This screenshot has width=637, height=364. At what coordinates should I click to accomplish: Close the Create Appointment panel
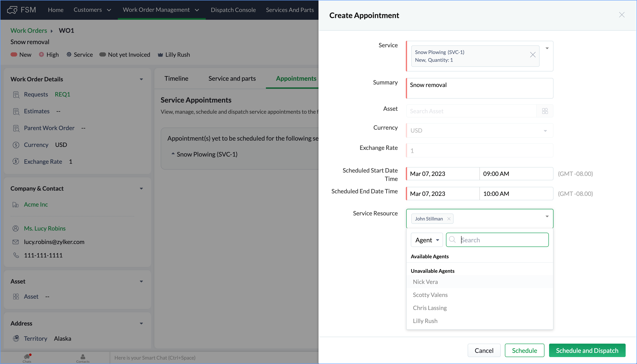click(x=621, y=15)
